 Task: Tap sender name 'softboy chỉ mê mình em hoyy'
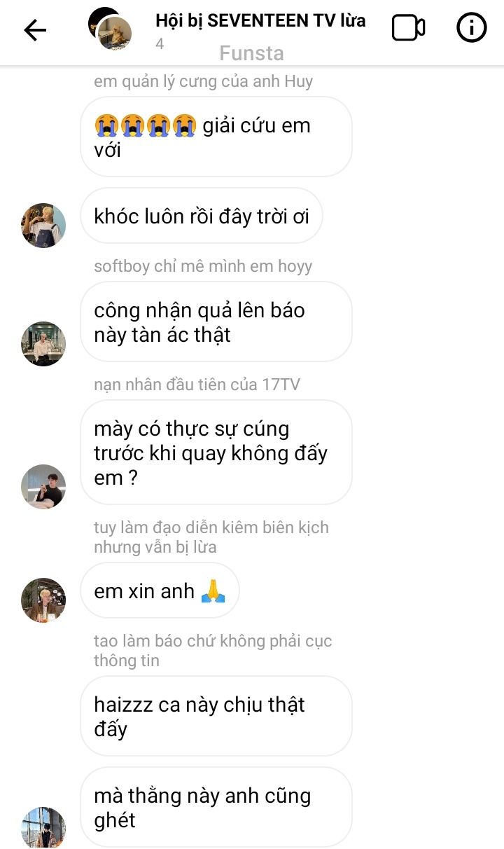click(x=203, y=266)
